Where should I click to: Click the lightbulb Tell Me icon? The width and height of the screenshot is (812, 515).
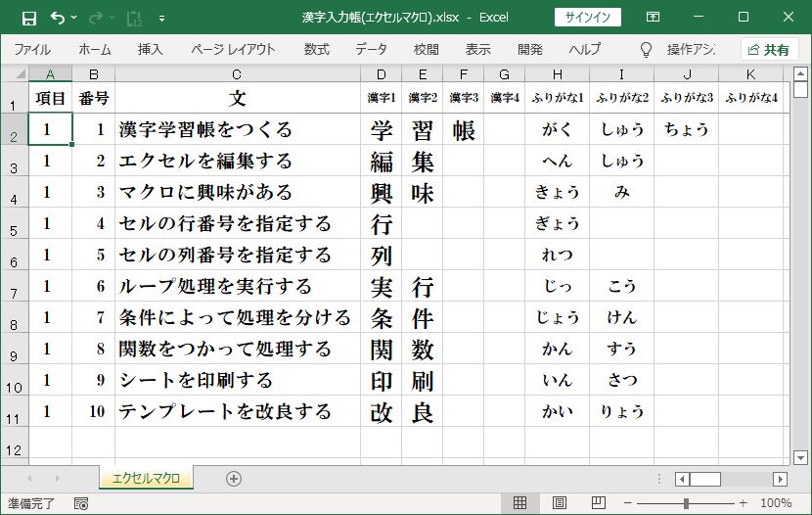[x=646, y=49]
